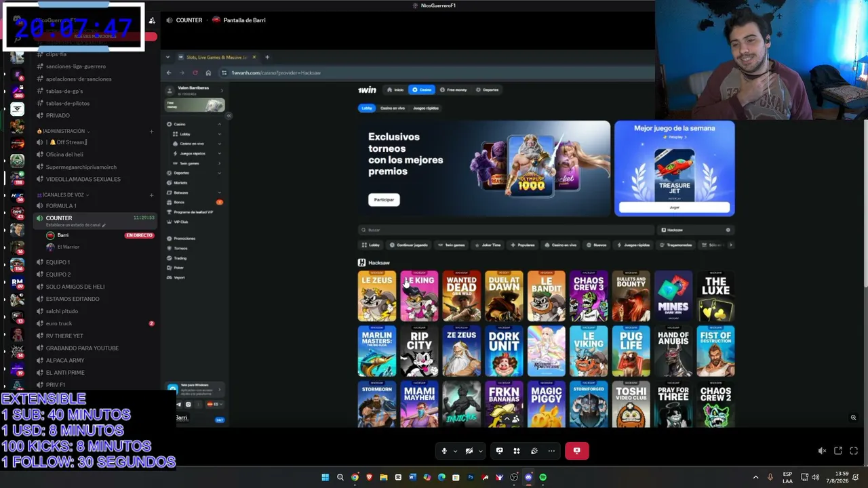This screenshot has height=488, width=868.
Task: Open Photoshop from the taskbar
Action: (471, 477)
